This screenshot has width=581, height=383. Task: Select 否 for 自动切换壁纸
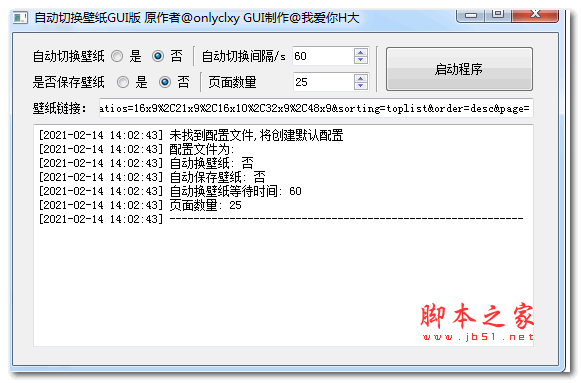158,56
